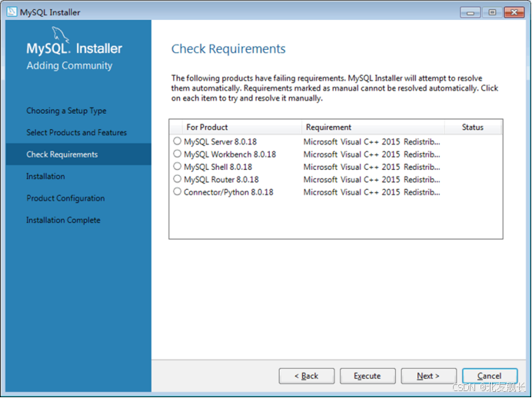Minimize the MySQL Installer window
The height and width of the screenshot is (398, 532).
pyautogui.click(x=470, y=12)
